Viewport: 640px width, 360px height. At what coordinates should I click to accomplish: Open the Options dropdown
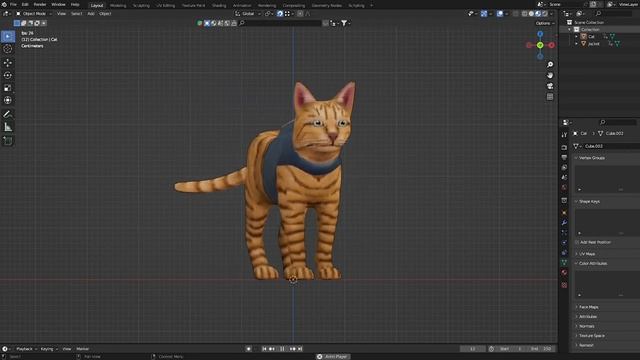pyautogui.click(x=545, y=23)
